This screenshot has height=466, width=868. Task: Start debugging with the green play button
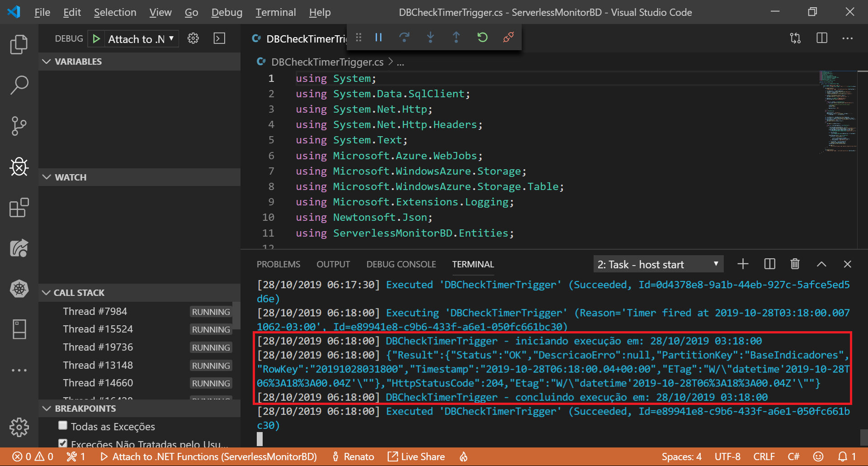(x=96, y=38)
